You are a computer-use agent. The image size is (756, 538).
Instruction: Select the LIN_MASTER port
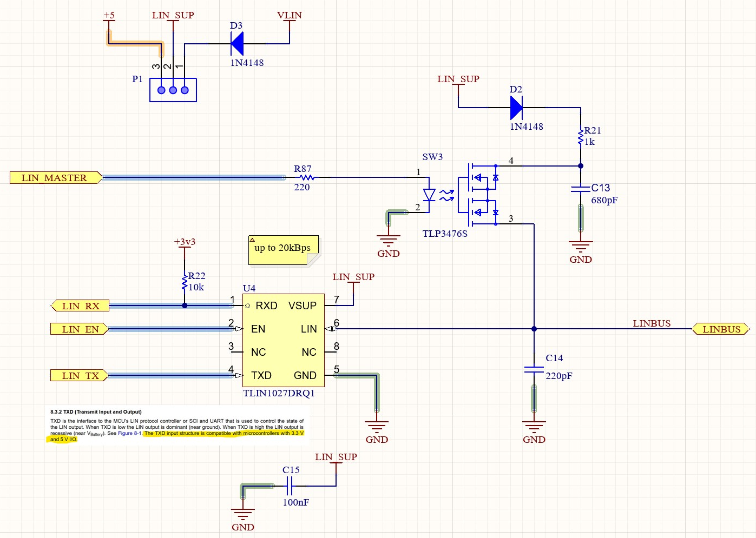point(55,178)
